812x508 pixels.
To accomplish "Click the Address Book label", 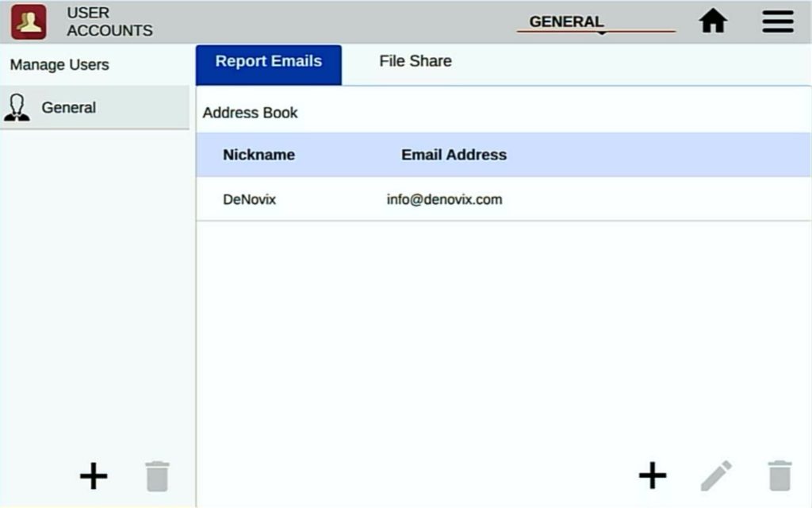I will 250,113.
